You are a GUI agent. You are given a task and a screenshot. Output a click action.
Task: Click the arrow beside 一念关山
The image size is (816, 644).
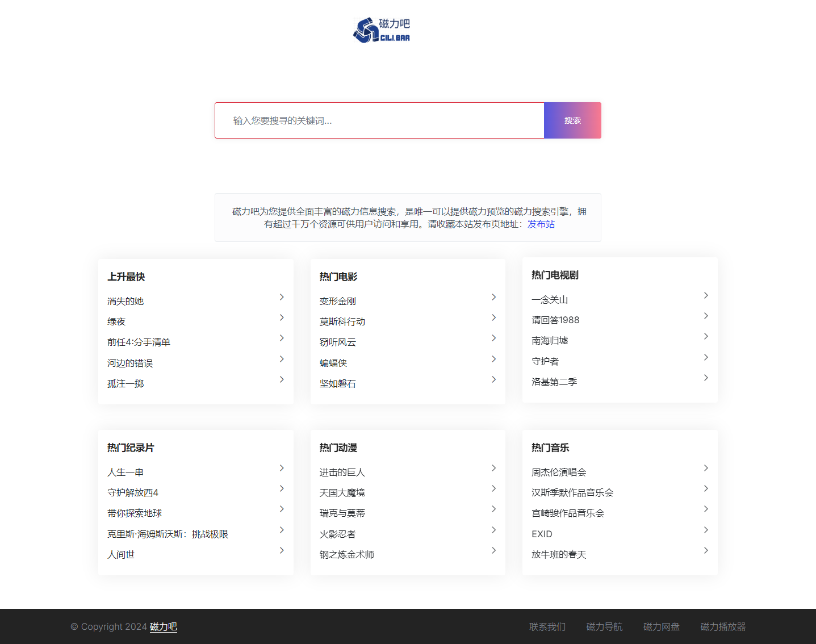[706, 295]
